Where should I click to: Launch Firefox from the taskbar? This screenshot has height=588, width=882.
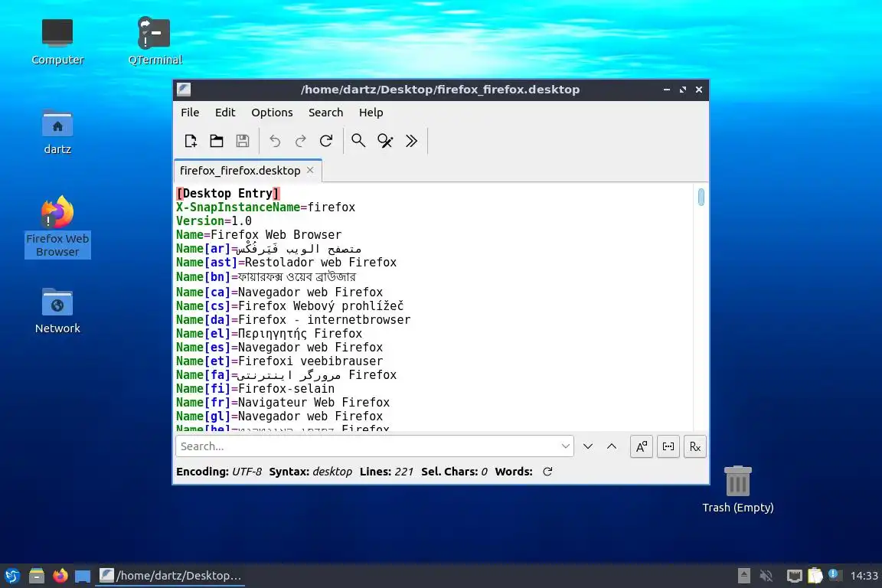coord(60,576)
